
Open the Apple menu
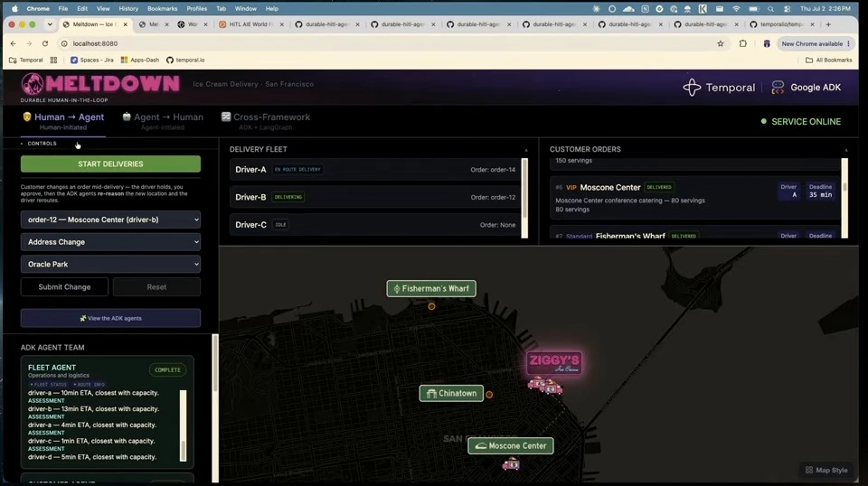pyautogui.click(x=15, y=9)
